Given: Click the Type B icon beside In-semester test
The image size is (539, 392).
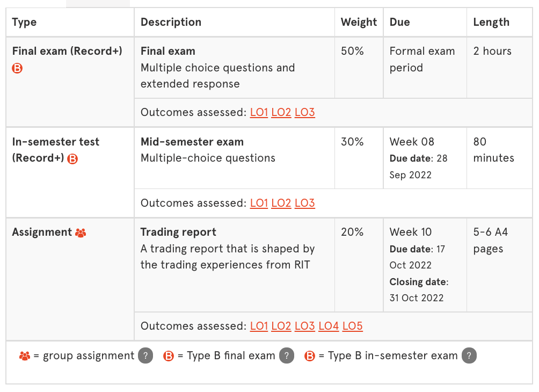Looking at the screenshot, I should [73, 158].
